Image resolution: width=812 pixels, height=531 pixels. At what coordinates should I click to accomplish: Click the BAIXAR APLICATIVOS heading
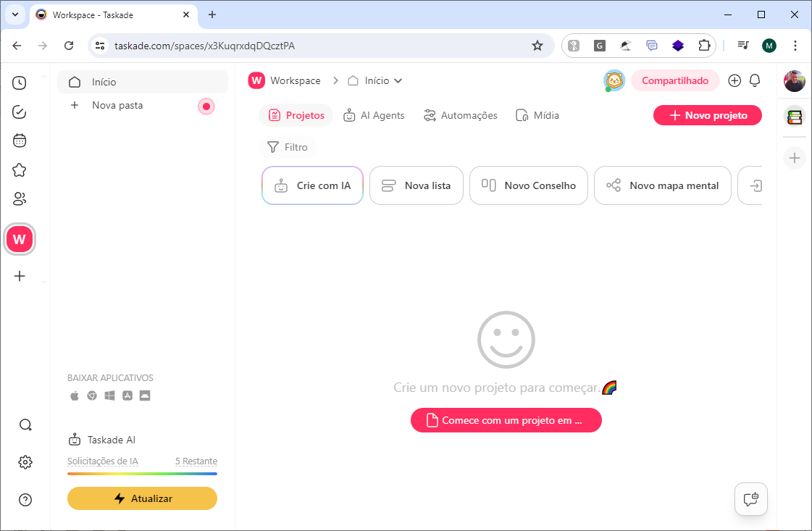tap(110, 378)
